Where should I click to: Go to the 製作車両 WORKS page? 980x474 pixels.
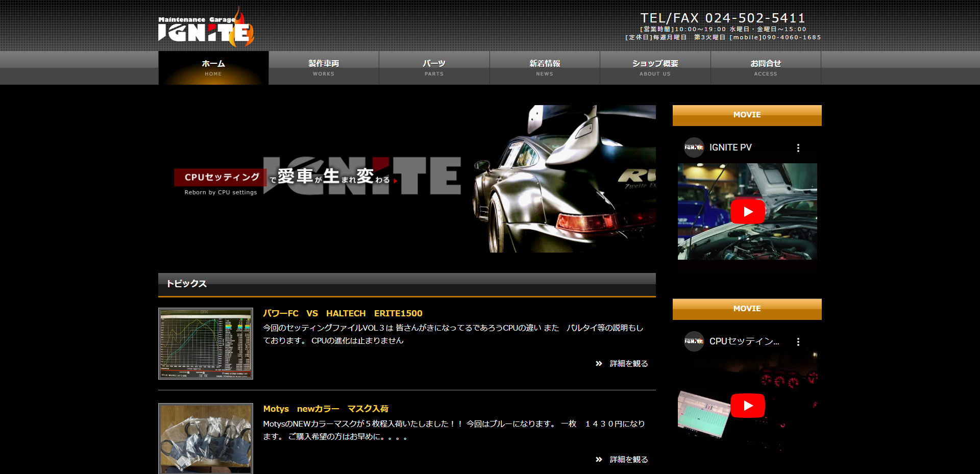point(324,68)
